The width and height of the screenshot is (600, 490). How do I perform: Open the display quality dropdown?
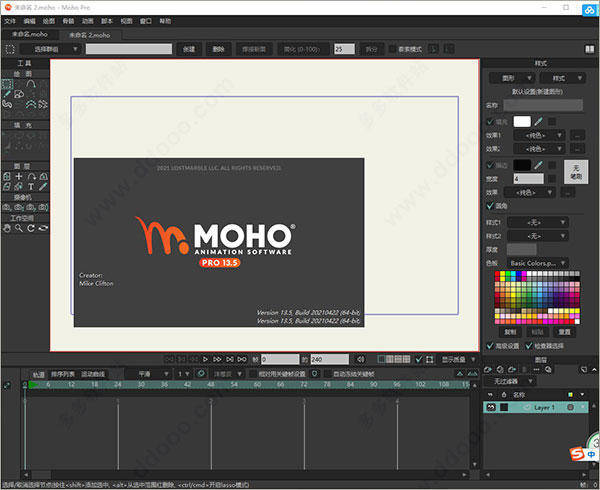pos(458,359)
